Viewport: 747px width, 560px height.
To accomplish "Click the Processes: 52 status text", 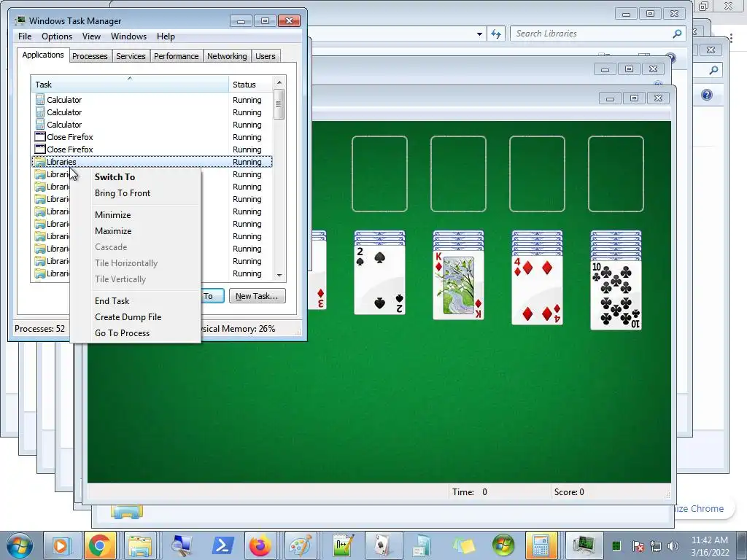I will pos(39,329).
